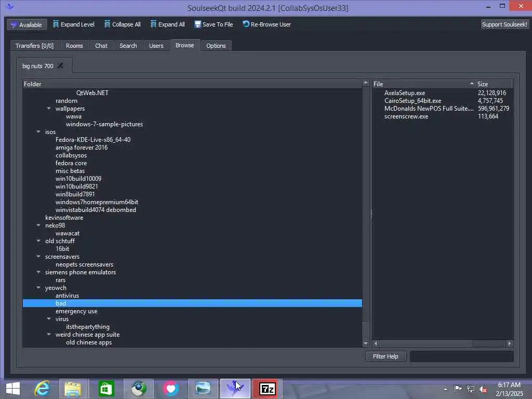
Task: Select windows-7-sample-pictures folder
Action: pos(104,124)
